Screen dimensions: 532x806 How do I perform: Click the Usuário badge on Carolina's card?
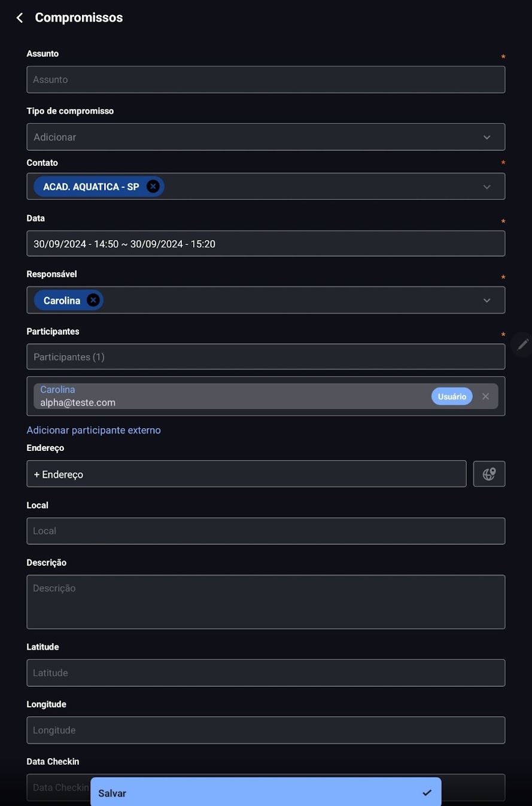point(451,396)
